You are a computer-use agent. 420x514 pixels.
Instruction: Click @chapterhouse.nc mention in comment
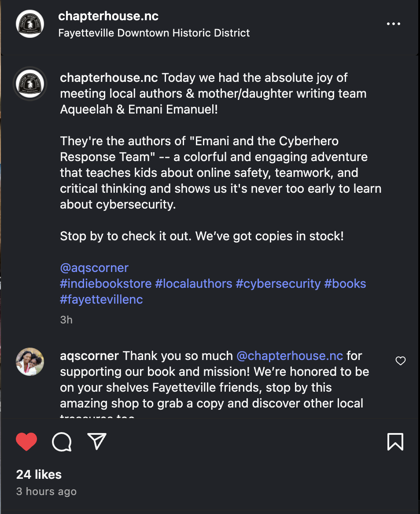point(290,356)
